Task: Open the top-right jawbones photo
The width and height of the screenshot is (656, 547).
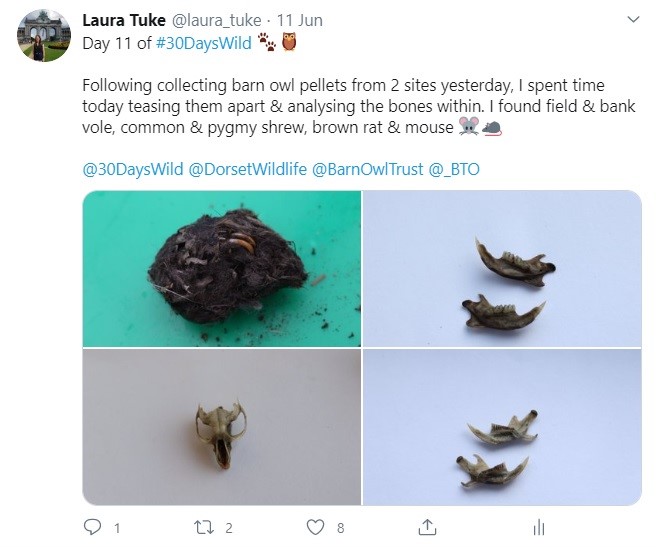Action: (x=502, y=268)
